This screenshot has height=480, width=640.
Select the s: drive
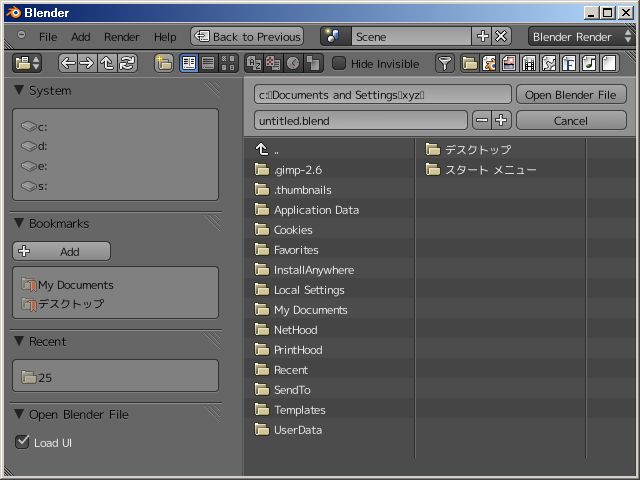(34, 186)
